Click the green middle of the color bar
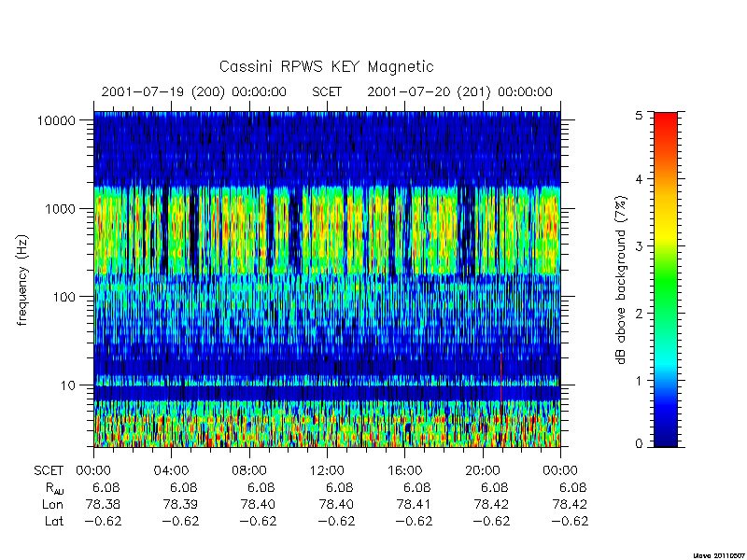 tap(666, 278)
